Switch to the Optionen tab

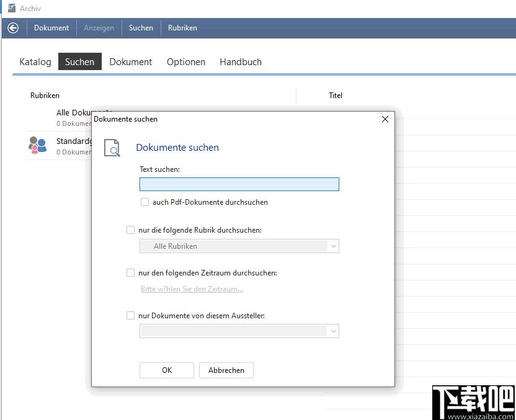click(186, 62)
